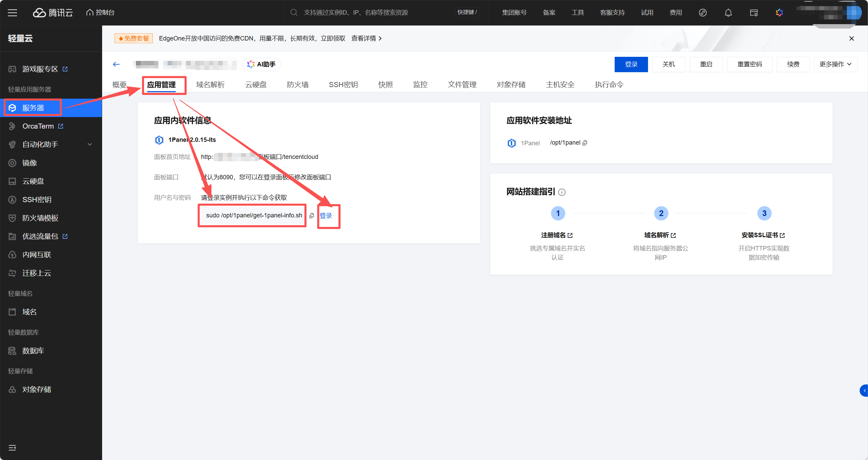Viewport: 868px width, 460px height.
Task: Copy the get-1panel-info.sh command
Action: click(x=312, y=216)
